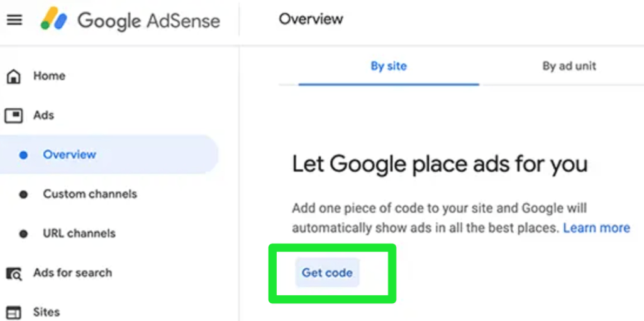The image size is (644, 321).
Task: Collapse the Ads section label
Action: [x=43, y=115]
